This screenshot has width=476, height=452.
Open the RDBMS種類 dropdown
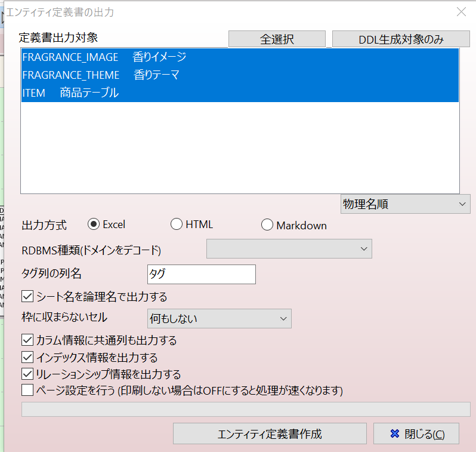click(x=289, y=248)
